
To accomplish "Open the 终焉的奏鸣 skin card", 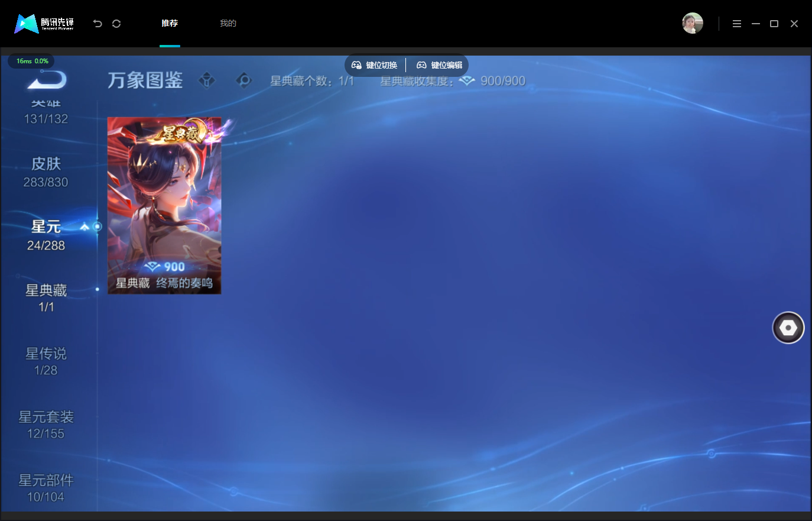I will 164,205.
